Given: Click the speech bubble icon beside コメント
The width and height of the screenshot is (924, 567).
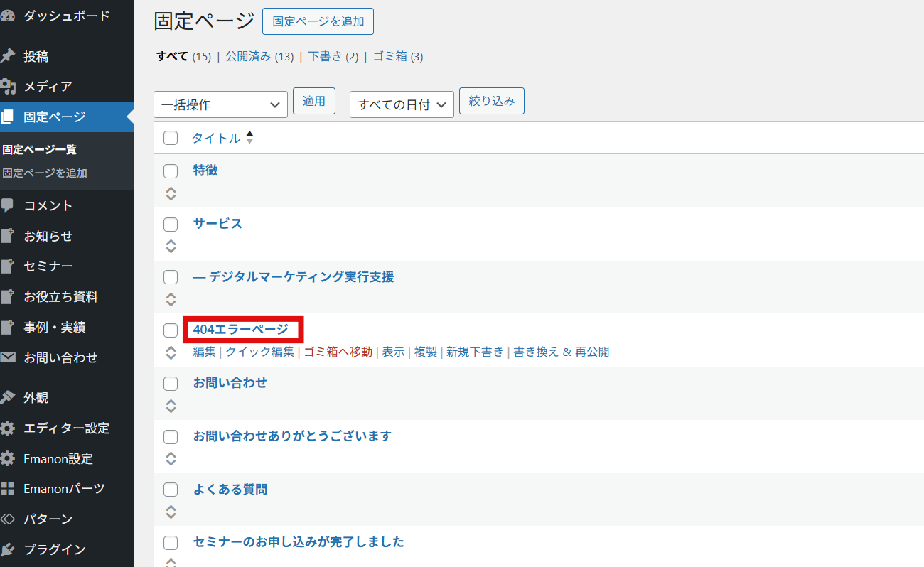Looking at the screenshot, I should tap(8, 205).
